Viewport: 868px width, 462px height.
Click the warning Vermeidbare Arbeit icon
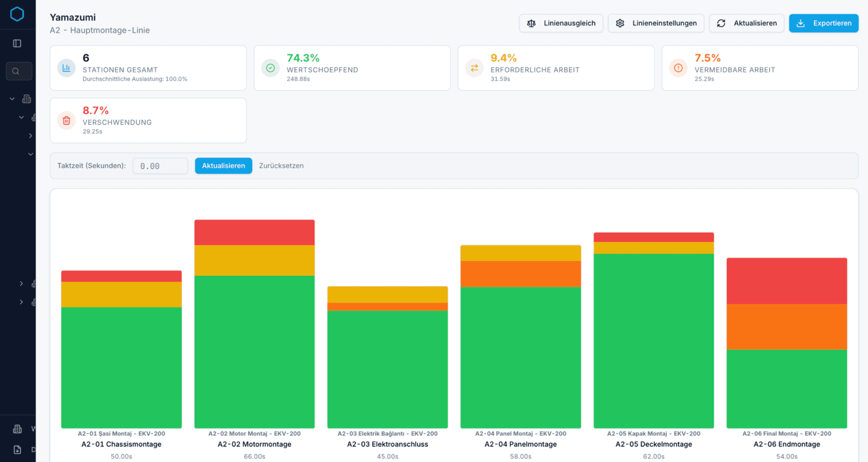click(x=678, y=68)
